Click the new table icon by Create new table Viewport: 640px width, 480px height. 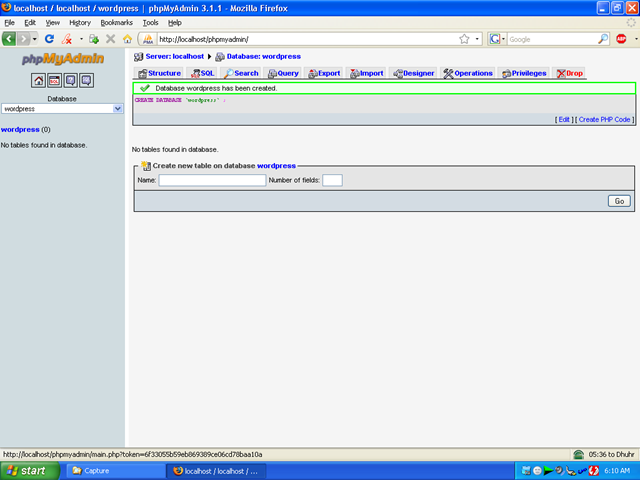tap(146, 166)
